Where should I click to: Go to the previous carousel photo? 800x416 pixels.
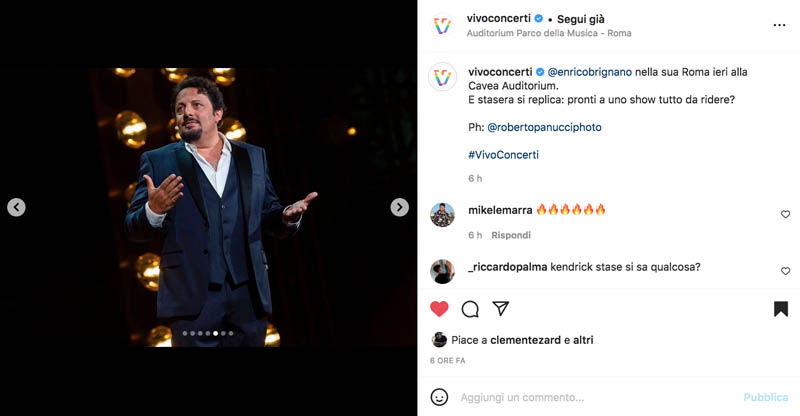point(16,207)
